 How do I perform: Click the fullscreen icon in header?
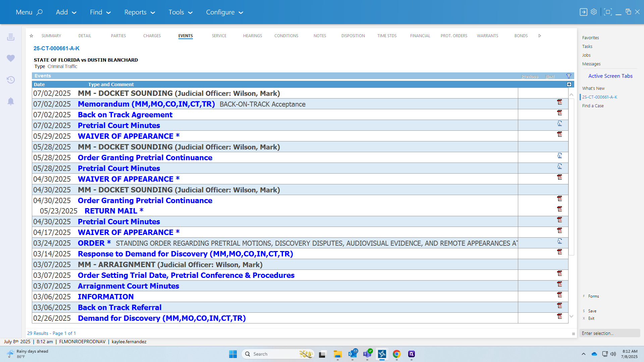(608, 12)
